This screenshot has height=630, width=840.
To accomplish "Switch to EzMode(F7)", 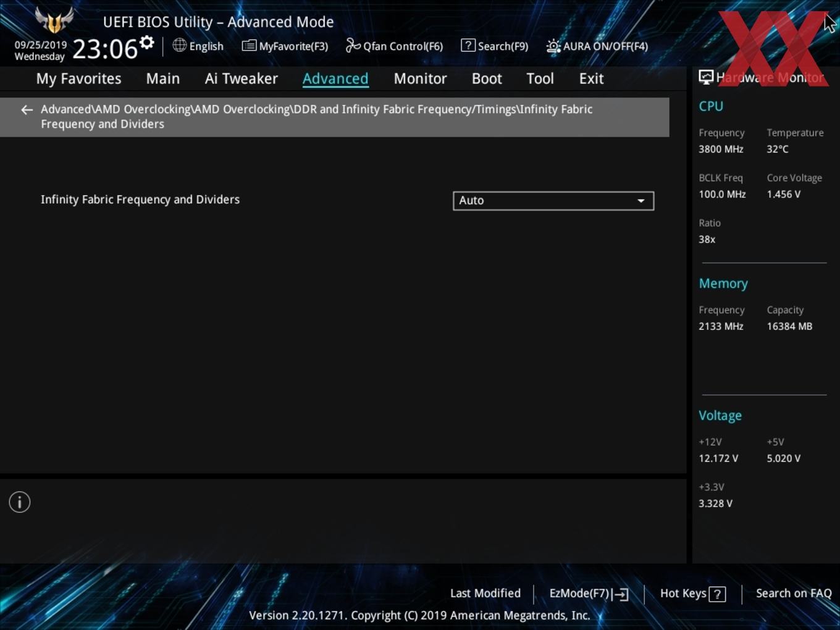I will [589, 594].
